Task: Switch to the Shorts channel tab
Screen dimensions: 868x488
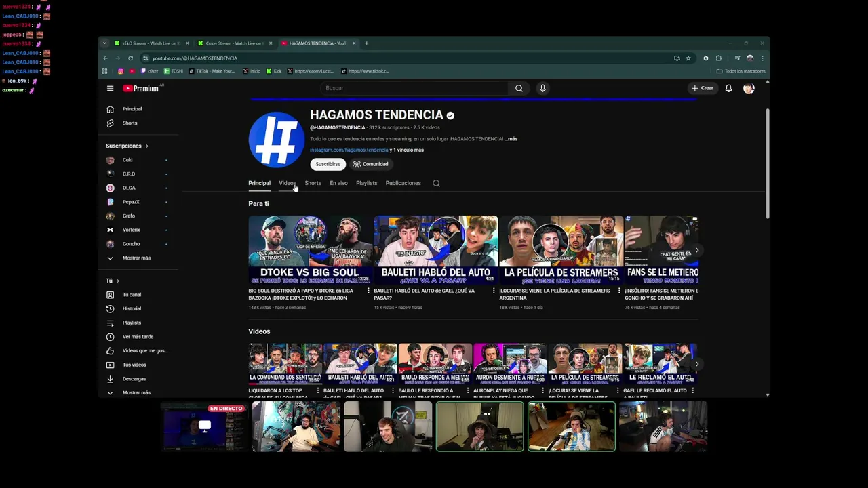Action: [x=313, y=183]
